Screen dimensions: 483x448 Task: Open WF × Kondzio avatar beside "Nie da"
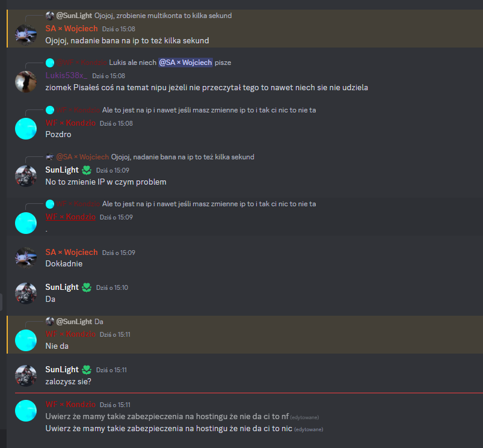tap(26, 340)
